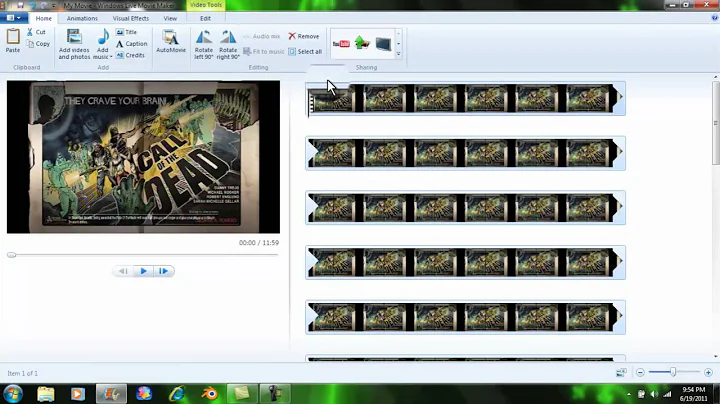
Task: Switch to the Home tab
Action: click(x=44, y=18)
